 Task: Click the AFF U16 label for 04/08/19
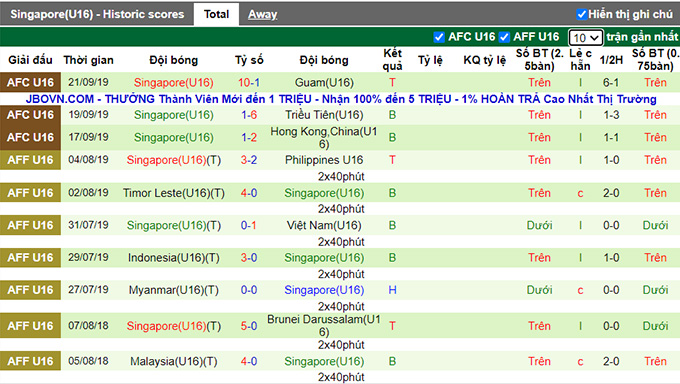click(x=30, y=160)
